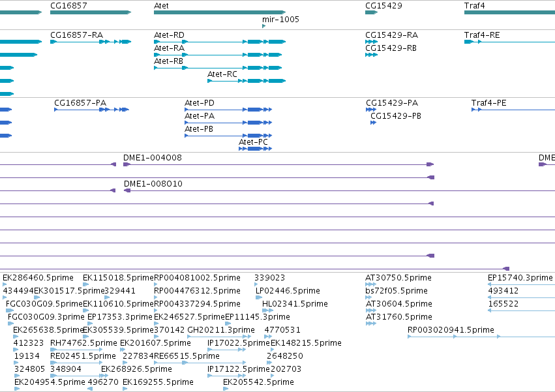Click the Atet-PC protein label
This screenshot has width=555, height=392.
pos(253,142)
